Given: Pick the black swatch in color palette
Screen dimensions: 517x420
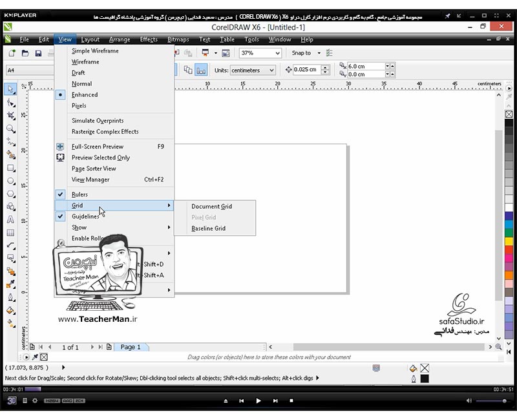Looking at the screenshot, I should (x=509, y=123).
